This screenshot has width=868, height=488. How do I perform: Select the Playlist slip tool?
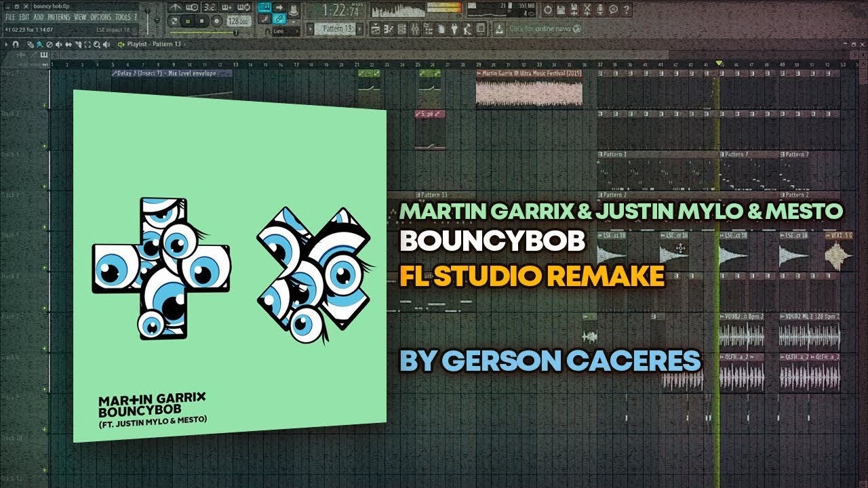click(x=68, y=44)
